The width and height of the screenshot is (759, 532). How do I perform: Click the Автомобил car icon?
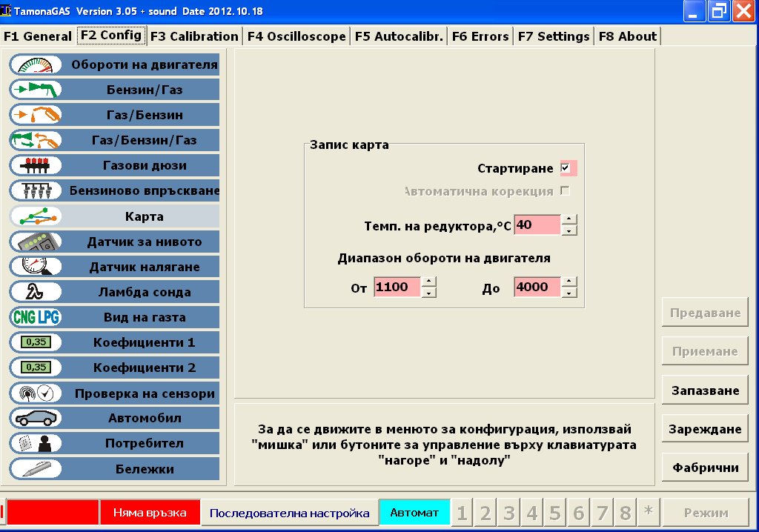coord(36,418)
